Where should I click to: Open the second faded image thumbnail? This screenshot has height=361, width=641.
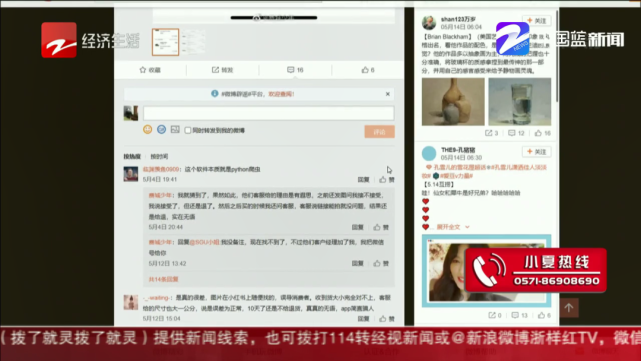193,42
